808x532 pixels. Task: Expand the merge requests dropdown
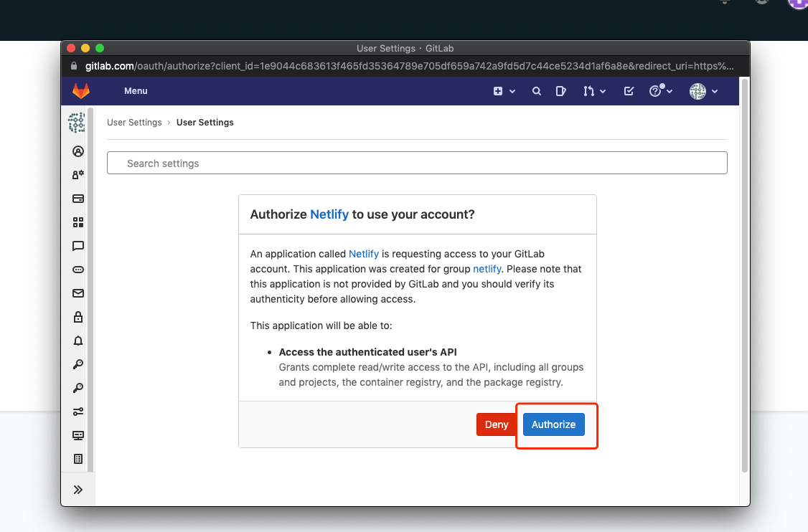[x=594, y=91]
